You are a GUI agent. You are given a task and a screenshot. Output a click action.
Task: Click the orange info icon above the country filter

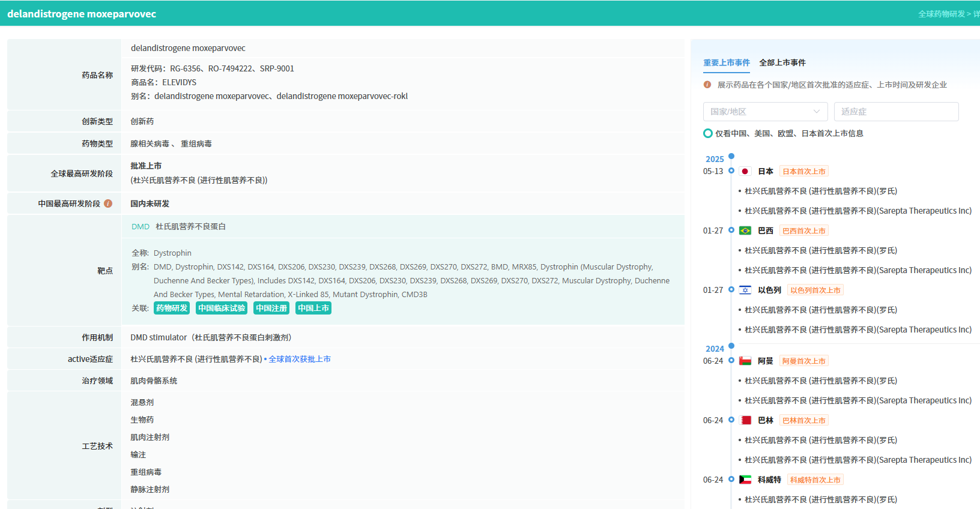[707, 85]
